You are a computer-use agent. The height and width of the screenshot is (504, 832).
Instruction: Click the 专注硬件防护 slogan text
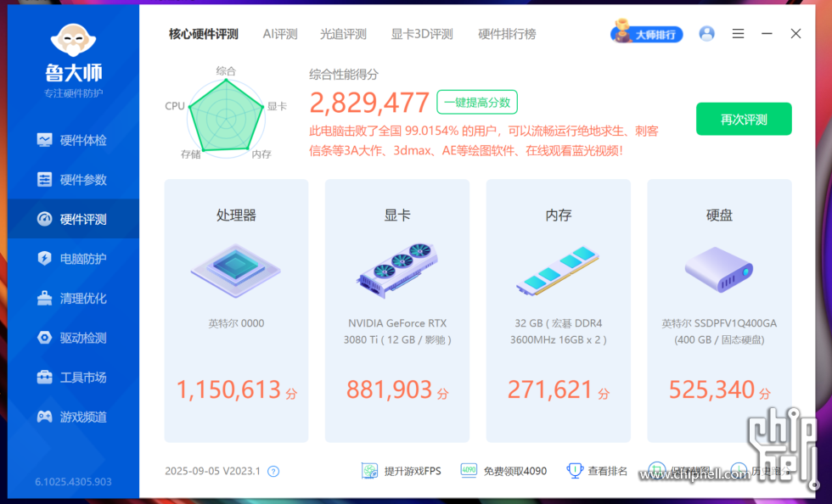pyautogui.click(x=73, y=93)
